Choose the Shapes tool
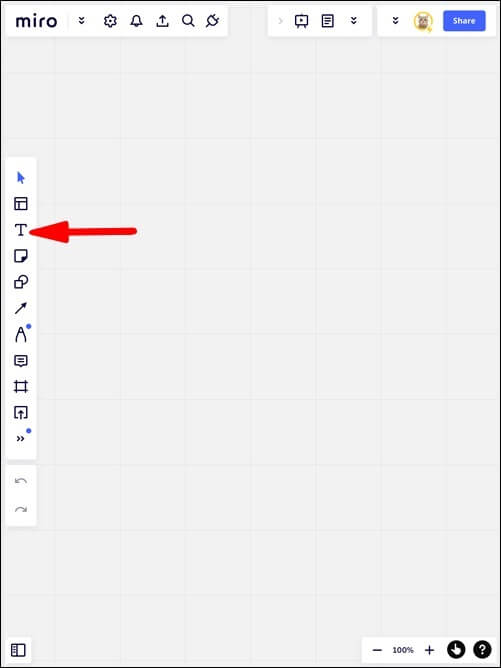 click(x=20, y=282)
